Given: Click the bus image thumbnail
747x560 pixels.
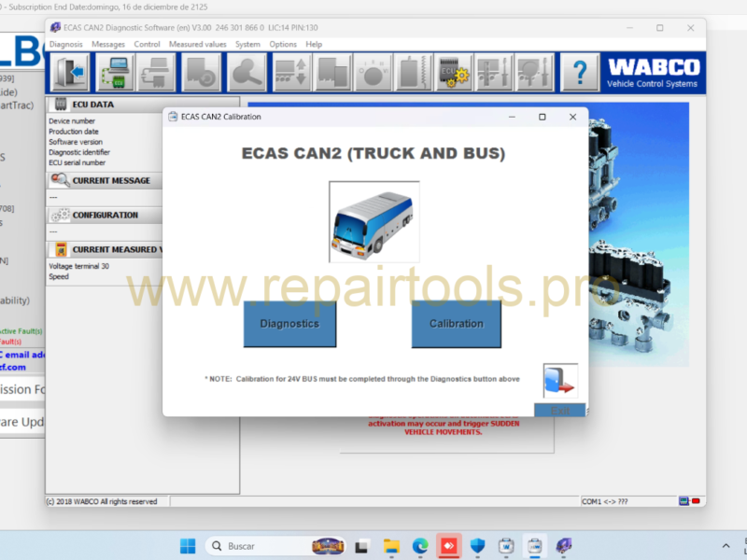Looking at the screenshot, I should [374, 221].
